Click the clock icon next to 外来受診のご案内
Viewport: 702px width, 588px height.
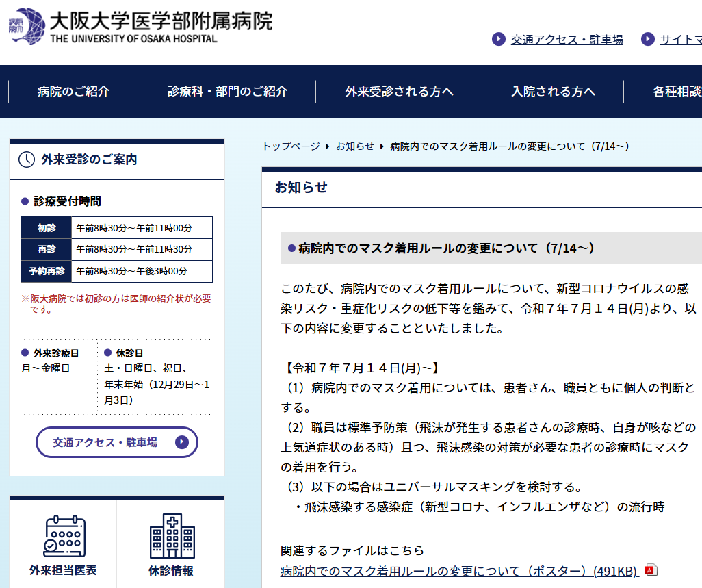pyautogui.click(x=27, y=159)
